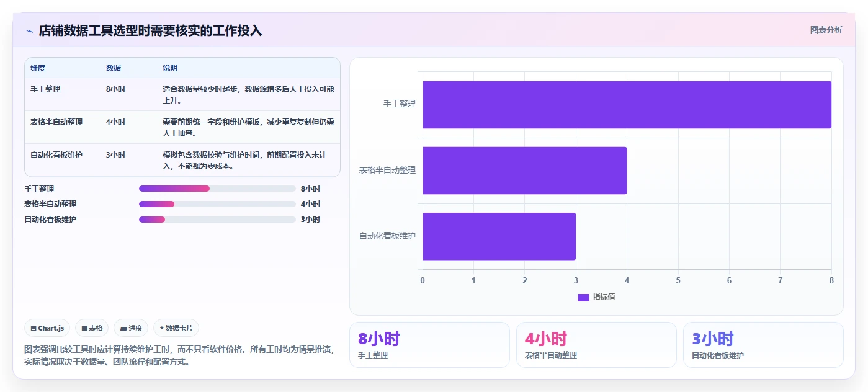Open the 4小时 表格半自动整理 data card
This screenshot has height=392, width=868.
pyautogui.click(x=596, y=345)
